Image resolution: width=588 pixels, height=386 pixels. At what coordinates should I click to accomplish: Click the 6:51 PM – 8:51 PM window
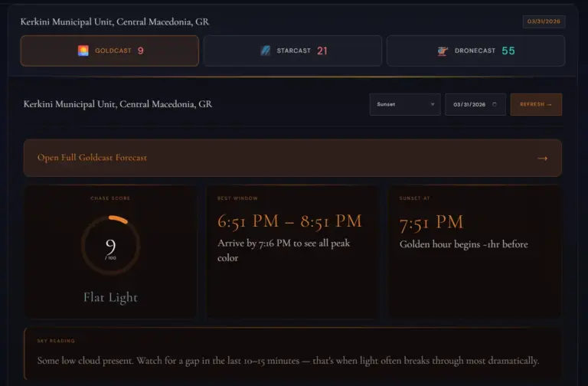point(289,221)
